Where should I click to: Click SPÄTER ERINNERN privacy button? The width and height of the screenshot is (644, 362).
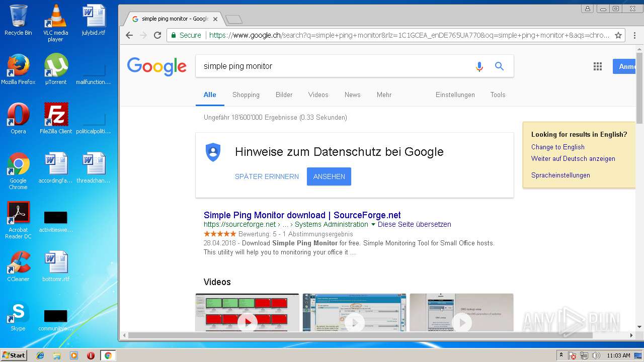pyautogui.click(x=267, y=176)
